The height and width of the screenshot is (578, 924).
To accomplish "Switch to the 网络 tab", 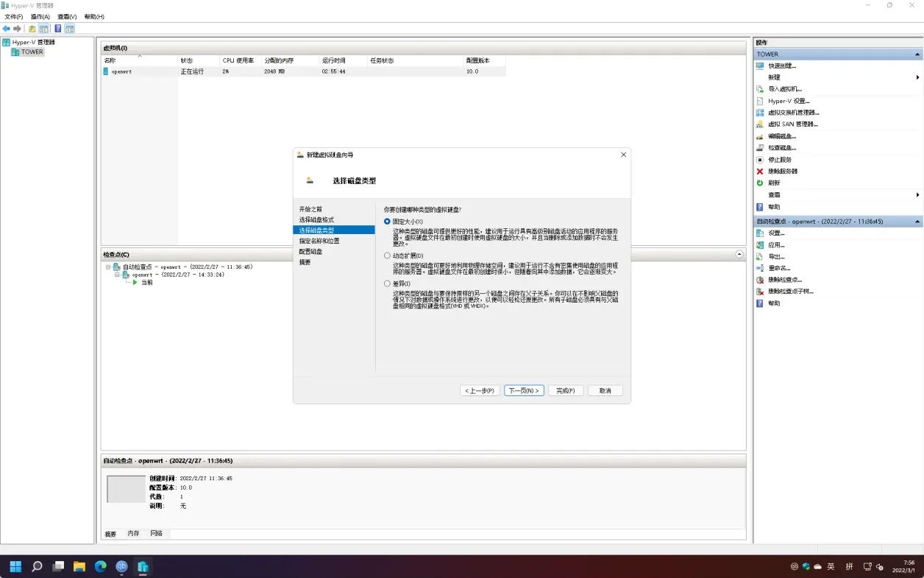I will click(x=156, y=533).
